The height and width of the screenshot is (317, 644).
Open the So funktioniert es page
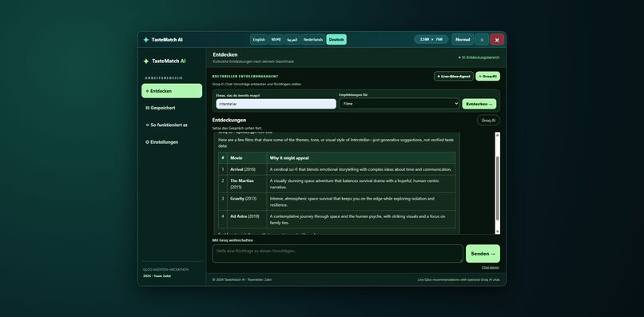tap(172, 125)
